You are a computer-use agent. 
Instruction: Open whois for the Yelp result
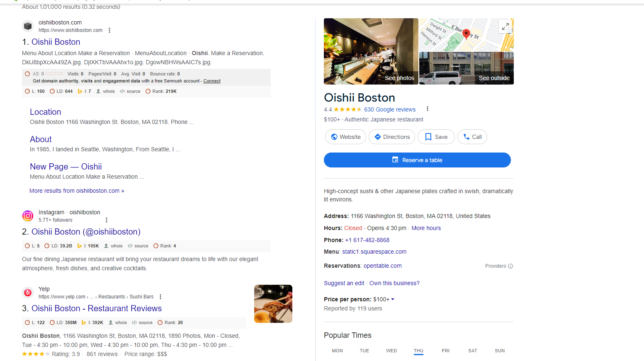118,322
